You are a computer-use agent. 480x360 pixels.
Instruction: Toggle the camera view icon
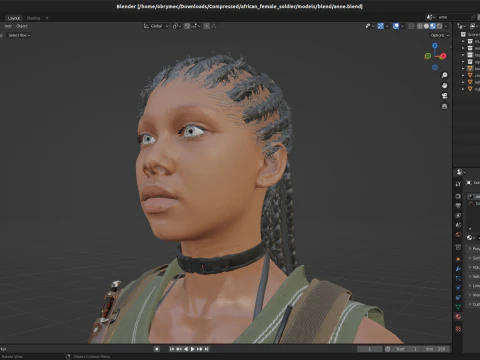444,96
